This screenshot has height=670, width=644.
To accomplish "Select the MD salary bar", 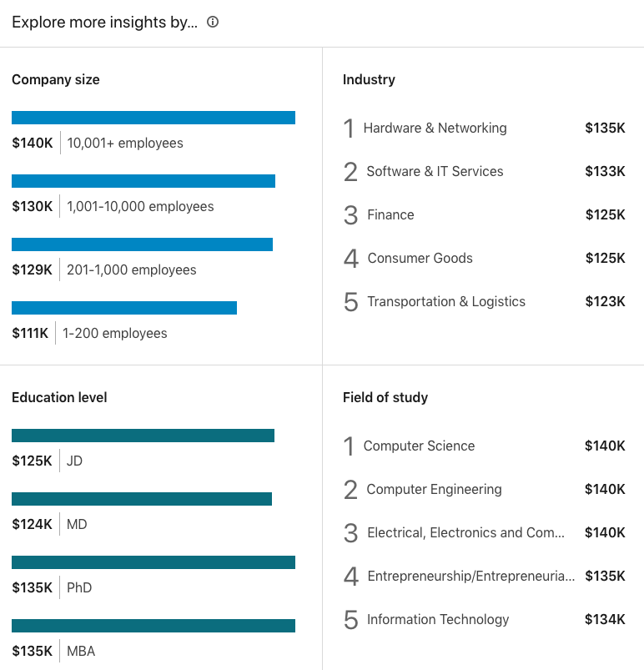I will coord(141,498).
